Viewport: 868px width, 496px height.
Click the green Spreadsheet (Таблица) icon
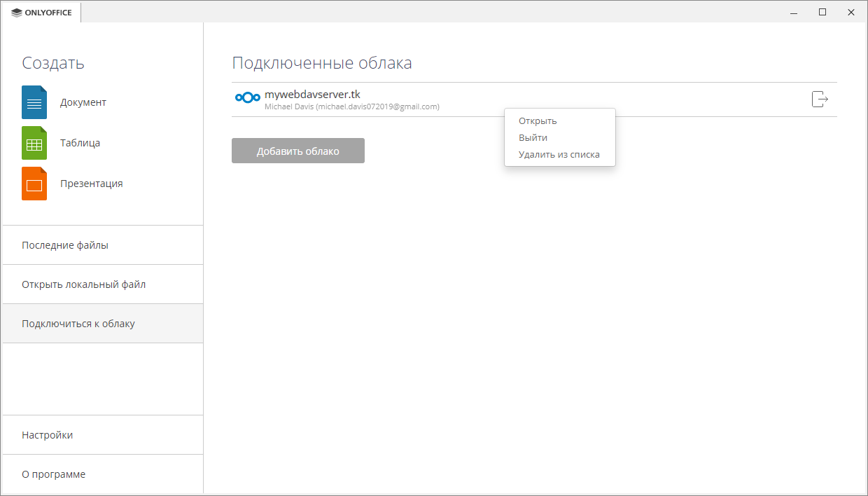(34, 143)
